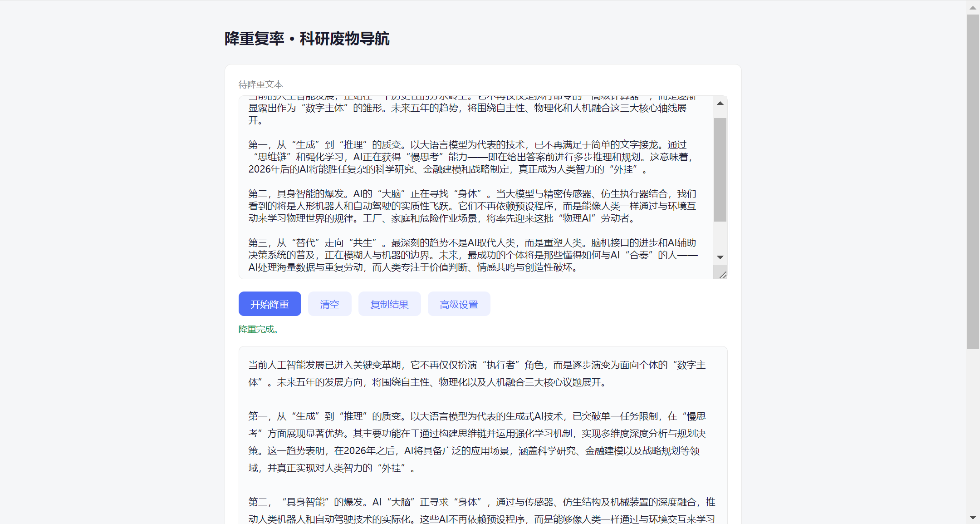Image resolution: width=980 pixels, height=524 pixels.
Task: Click the 待降重文本 label
Action: (260, 84)
